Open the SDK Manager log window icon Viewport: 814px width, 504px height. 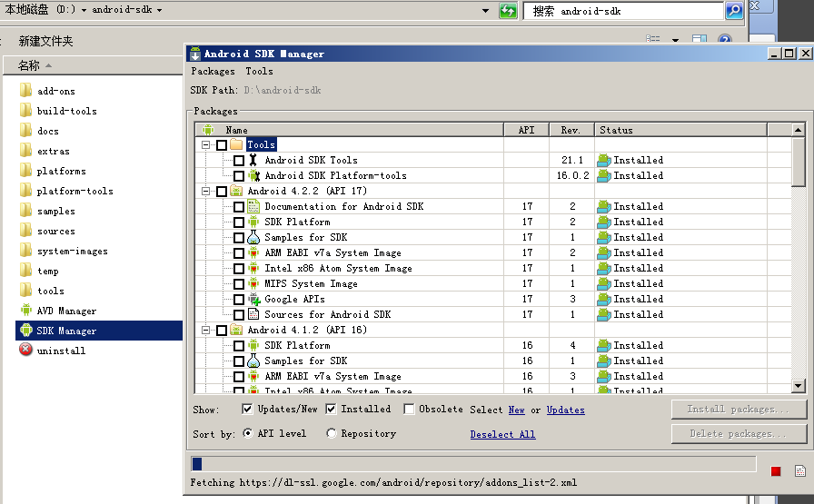tap(800, 470)
